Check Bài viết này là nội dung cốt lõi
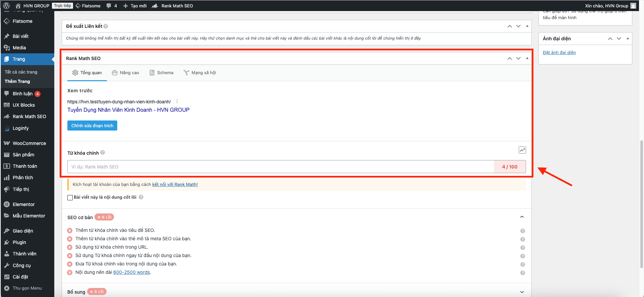The width and height of the screenshot is (644, 297). click(70, 198)
